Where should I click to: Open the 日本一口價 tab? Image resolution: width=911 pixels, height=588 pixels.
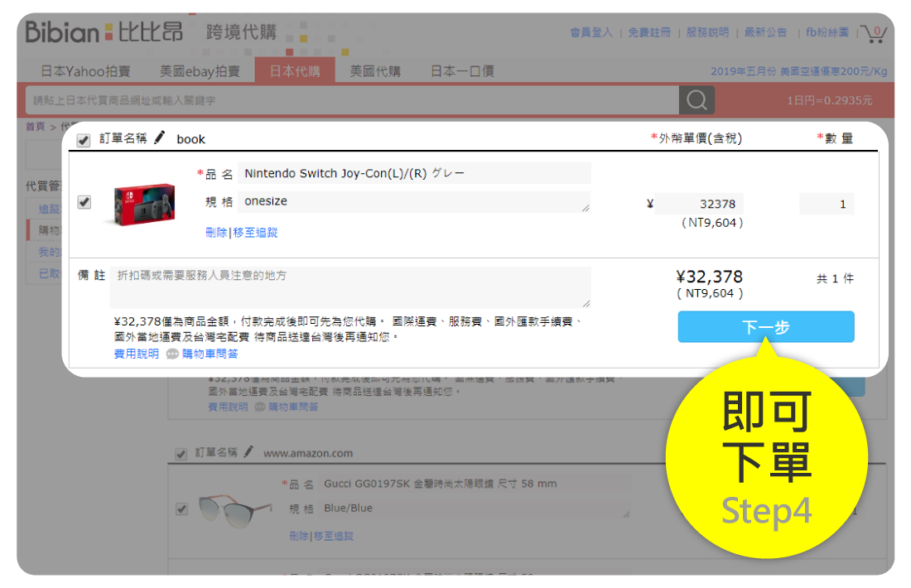point(462,71)
